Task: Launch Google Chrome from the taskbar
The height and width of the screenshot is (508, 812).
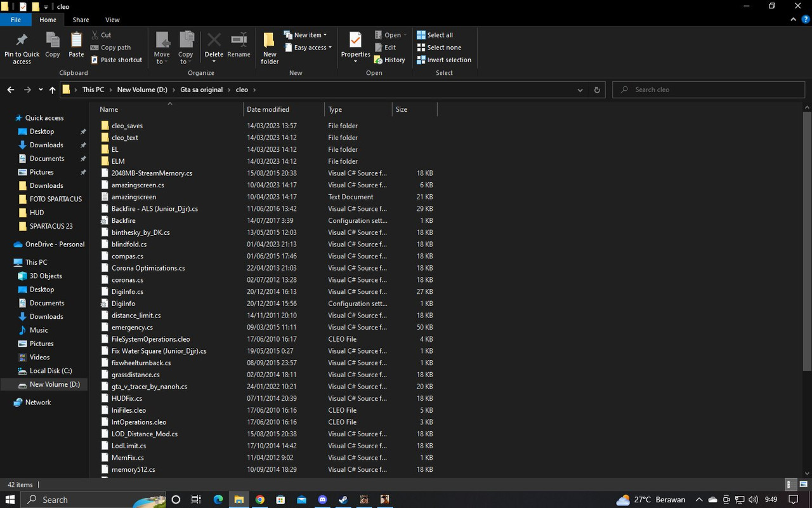Action: (x=259, y=500)
